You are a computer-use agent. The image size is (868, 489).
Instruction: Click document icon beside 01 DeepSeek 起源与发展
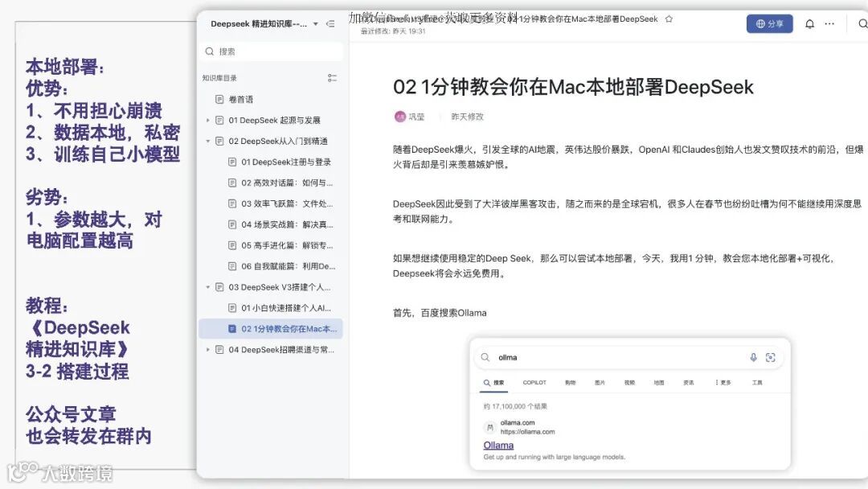(x=219, y=120)
